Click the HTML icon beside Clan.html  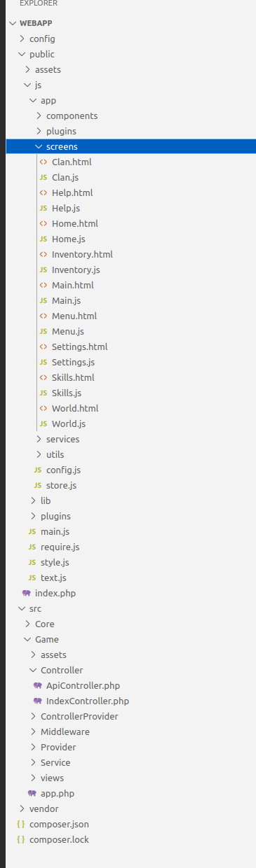(x=43, y=162)
